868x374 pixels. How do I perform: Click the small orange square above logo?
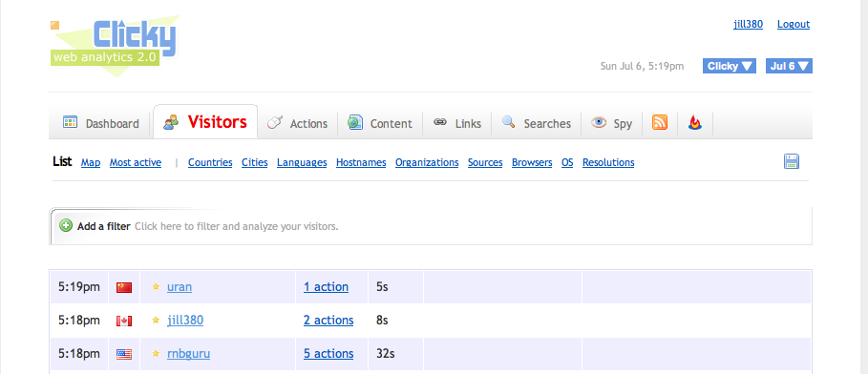(54, 25)
